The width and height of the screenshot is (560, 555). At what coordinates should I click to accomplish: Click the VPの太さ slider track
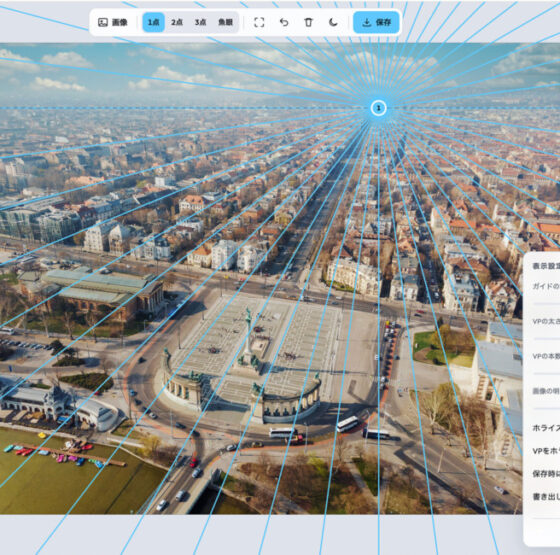click(x=546, y=339)
